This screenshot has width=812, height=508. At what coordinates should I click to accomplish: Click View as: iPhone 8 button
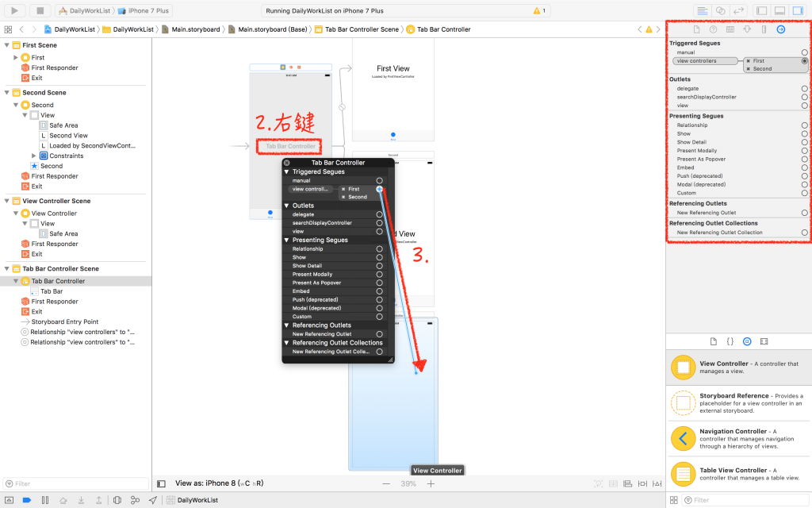(219, 483)
